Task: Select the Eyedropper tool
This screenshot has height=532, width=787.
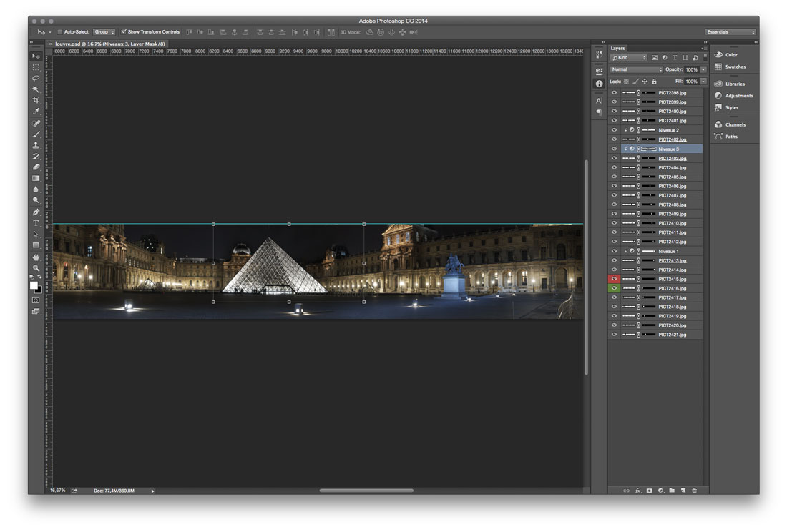Action: [36, 112]
